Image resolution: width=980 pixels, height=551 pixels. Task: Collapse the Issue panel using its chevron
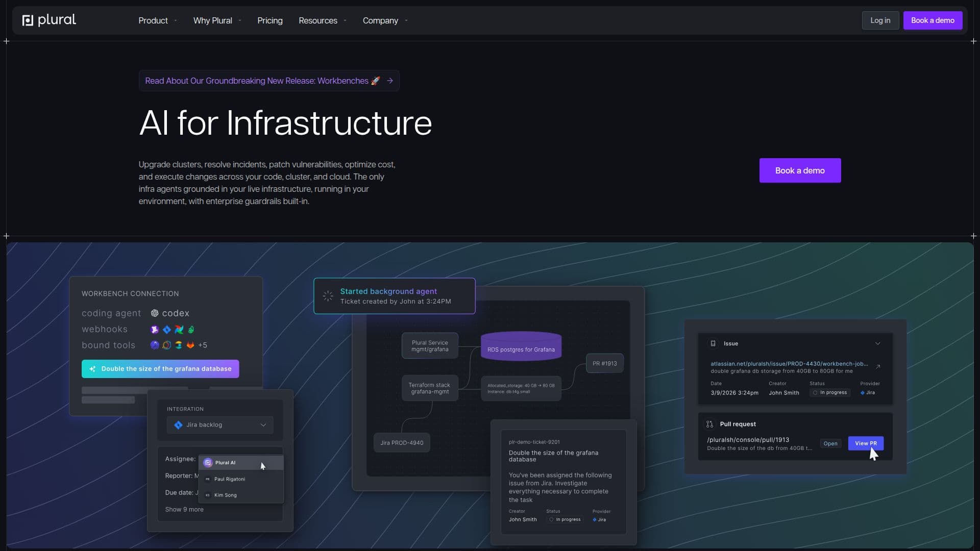(878, 343)
